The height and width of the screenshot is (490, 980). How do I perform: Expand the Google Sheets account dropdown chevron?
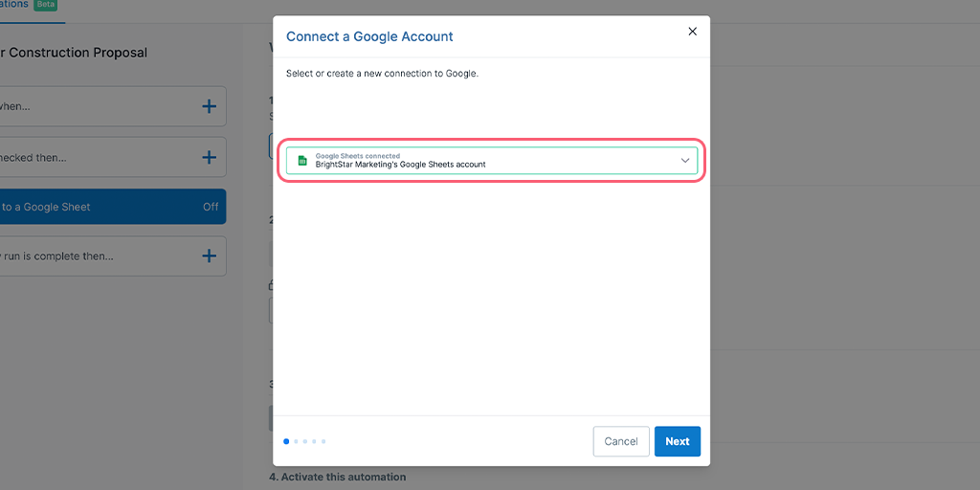[685, 161]
